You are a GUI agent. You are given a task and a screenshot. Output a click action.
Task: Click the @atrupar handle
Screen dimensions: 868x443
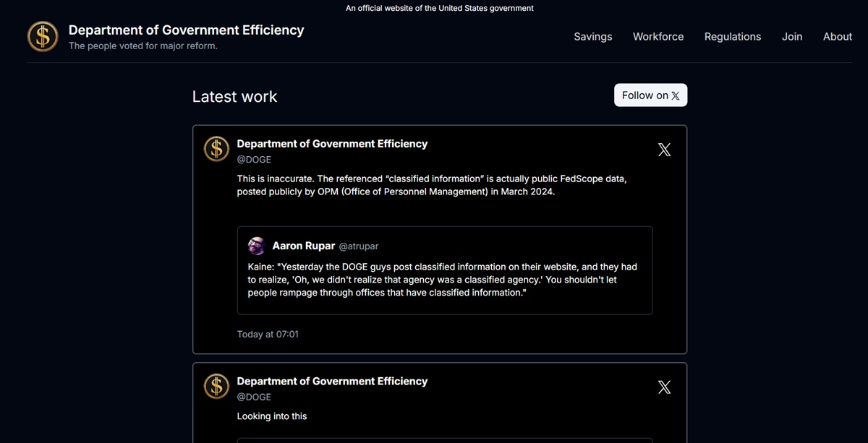(359, 246)
